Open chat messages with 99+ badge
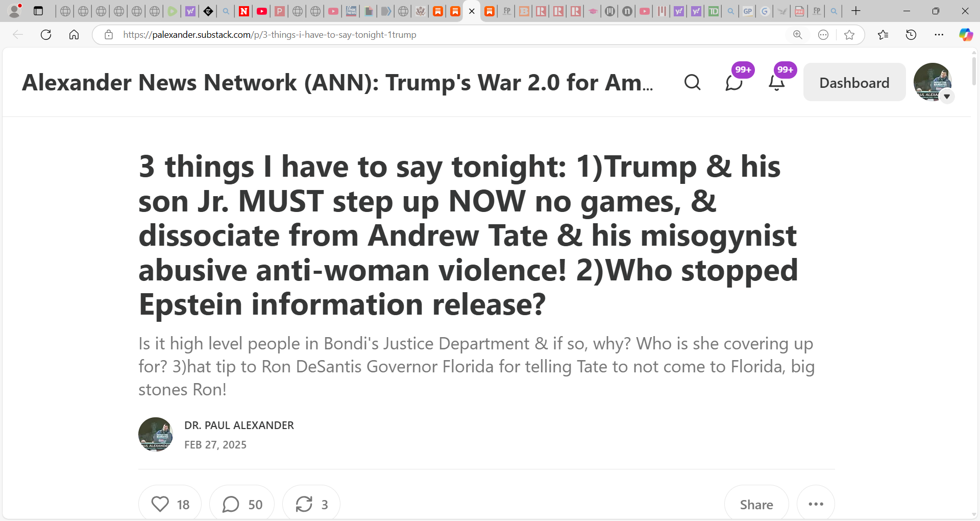This screenshot has height=521, width=980. [734, 82]
